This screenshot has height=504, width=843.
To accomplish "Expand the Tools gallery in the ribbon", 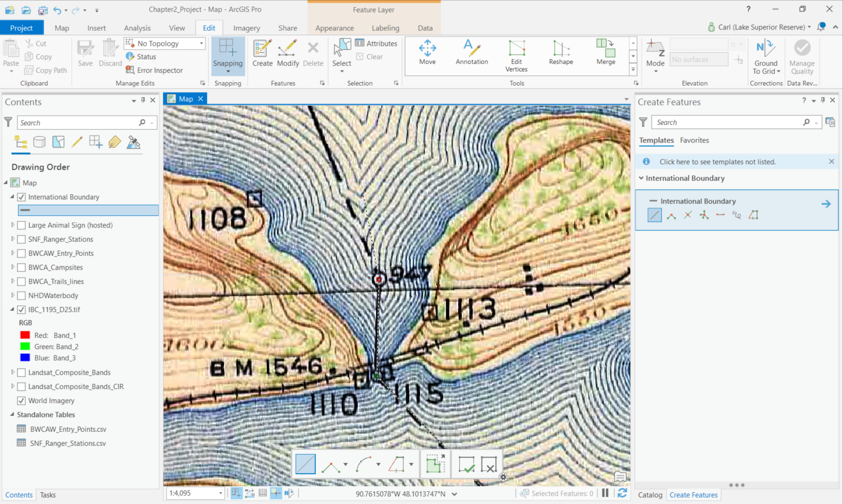I will (633, 69).
